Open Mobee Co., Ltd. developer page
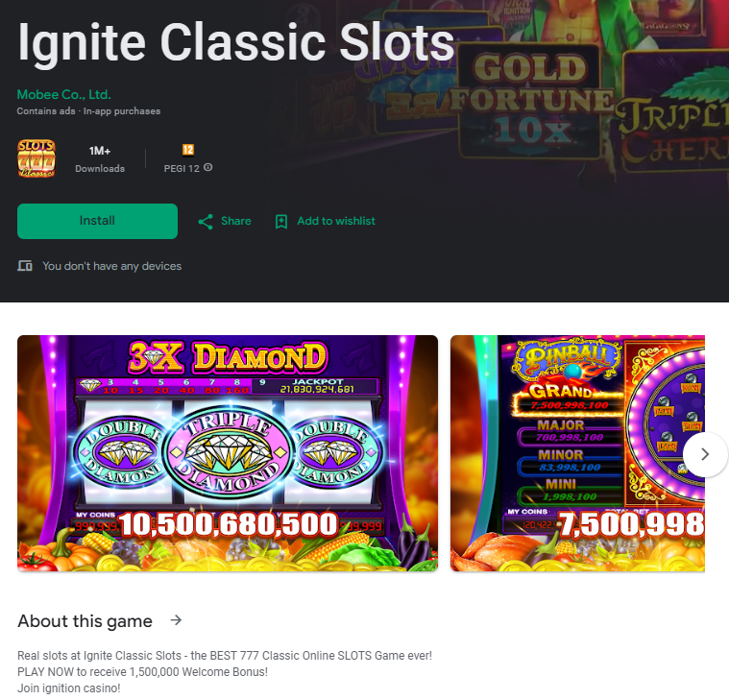This screenshot has height=700, width=729. click(x=64, y=94)
